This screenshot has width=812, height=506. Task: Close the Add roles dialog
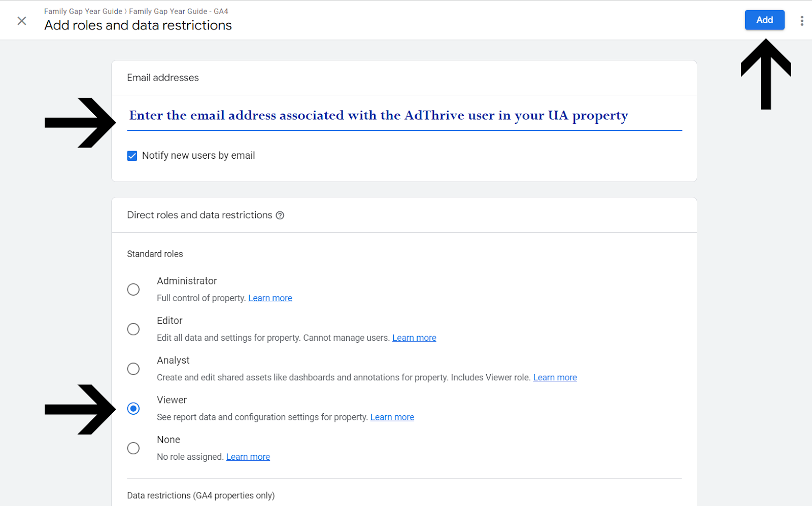point(22,21)
